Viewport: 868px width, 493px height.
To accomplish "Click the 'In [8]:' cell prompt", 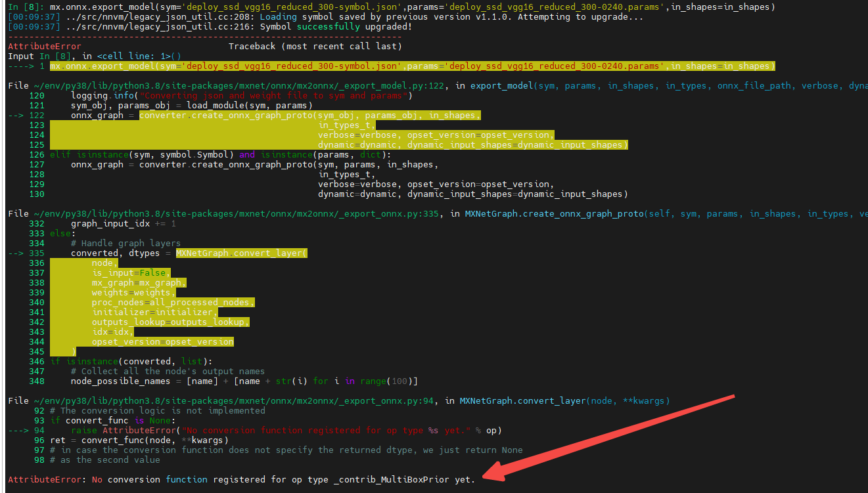I will (x=26, y=7).
